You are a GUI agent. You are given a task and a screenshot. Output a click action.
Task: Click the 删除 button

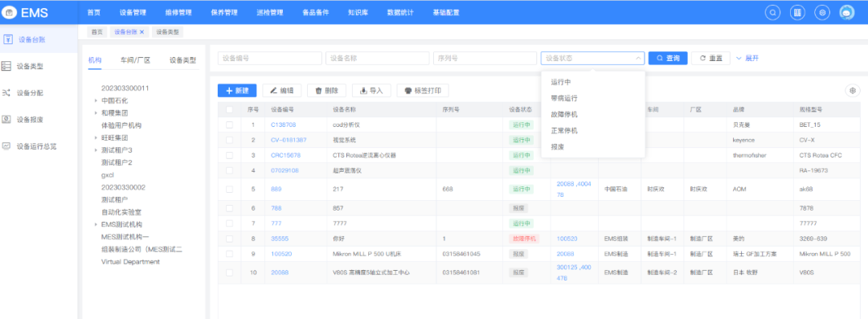coord(326,90)
